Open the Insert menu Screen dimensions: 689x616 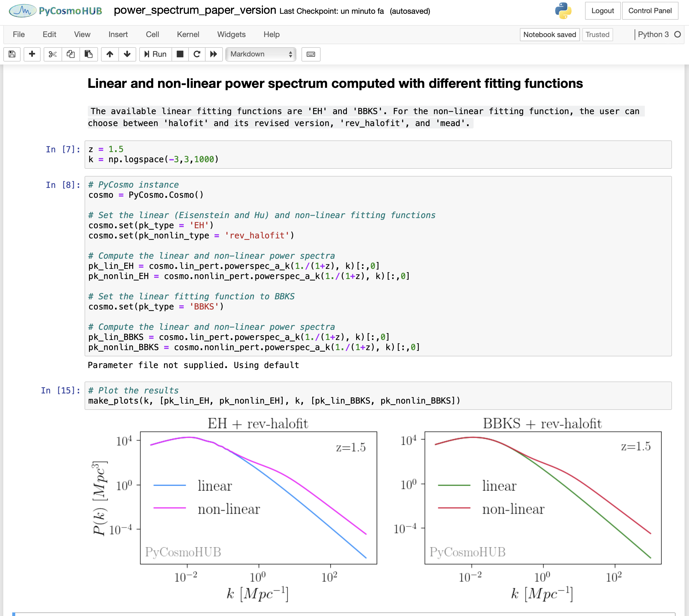click(x=118, y=35)
